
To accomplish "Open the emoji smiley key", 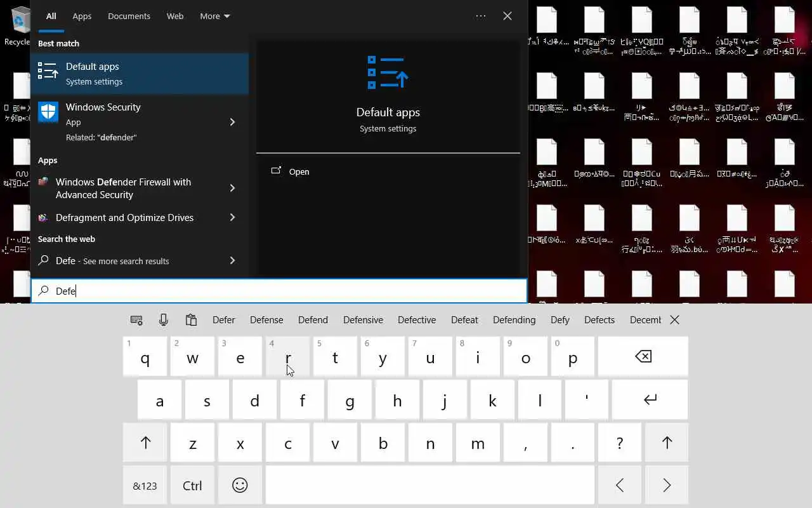I will [x=240, y=485].
